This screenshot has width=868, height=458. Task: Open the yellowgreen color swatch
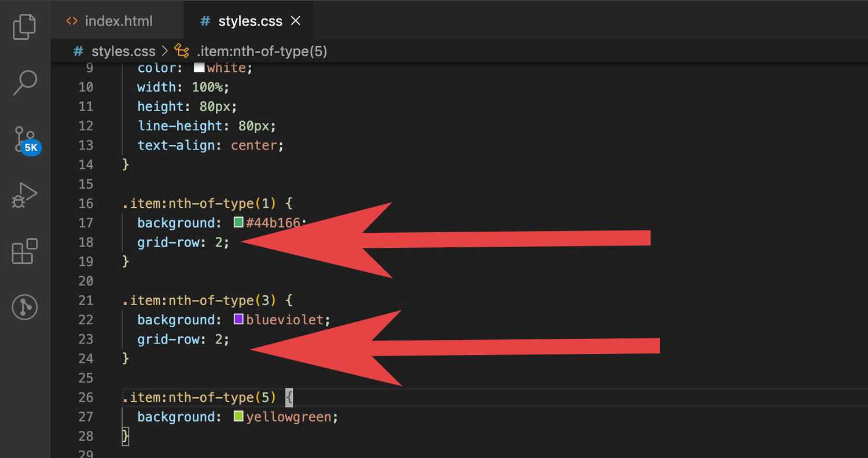coord(238,416)
